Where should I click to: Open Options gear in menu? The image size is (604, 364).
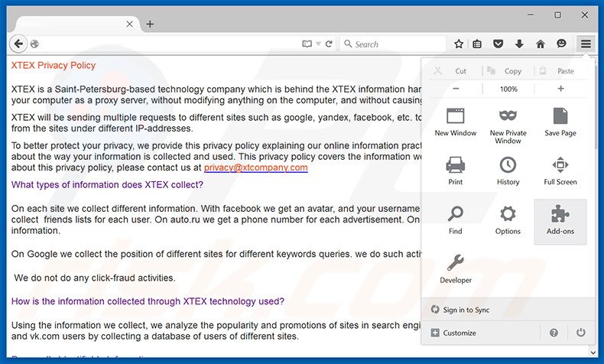508,220
